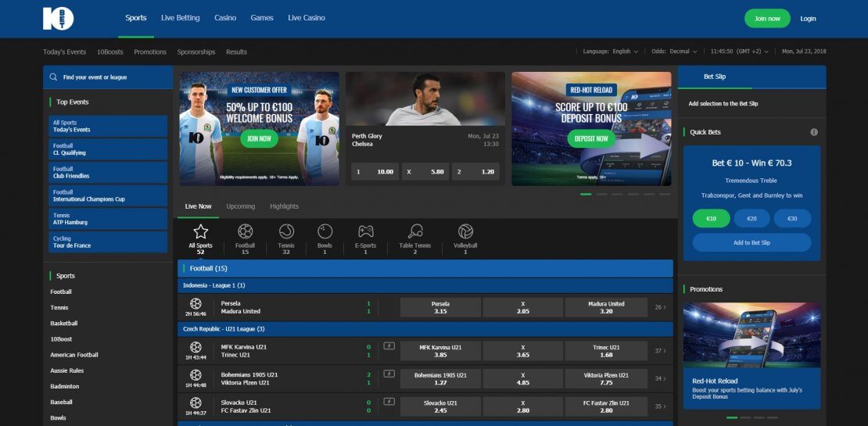Click football icon in MFK Karvina U21 row
This screenshot has height=426, width=868.
[x=195, y=347]
